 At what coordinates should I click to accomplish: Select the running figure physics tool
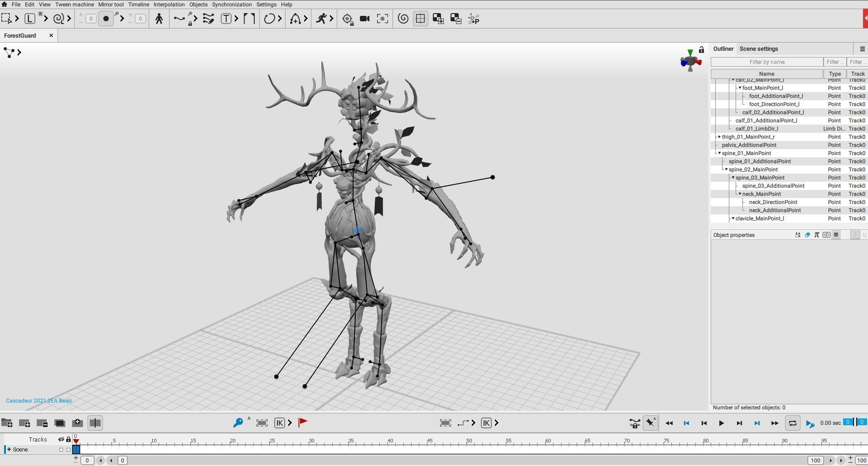coord(321,19)
